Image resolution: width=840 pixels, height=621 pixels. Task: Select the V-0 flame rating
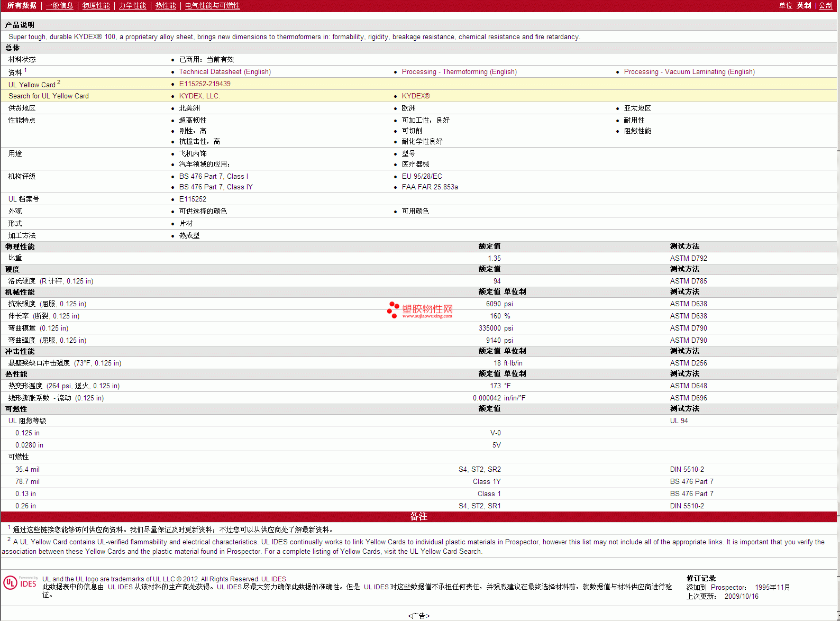495,433
